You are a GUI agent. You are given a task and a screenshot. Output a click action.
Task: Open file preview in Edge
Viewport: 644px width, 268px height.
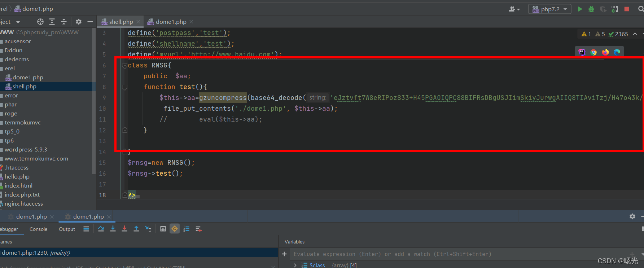[x=617, y=52]
